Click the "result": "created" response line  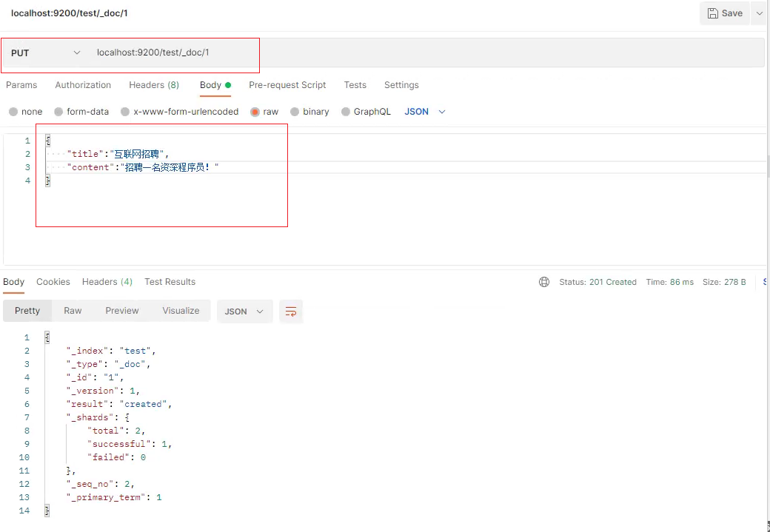point(119,404)
